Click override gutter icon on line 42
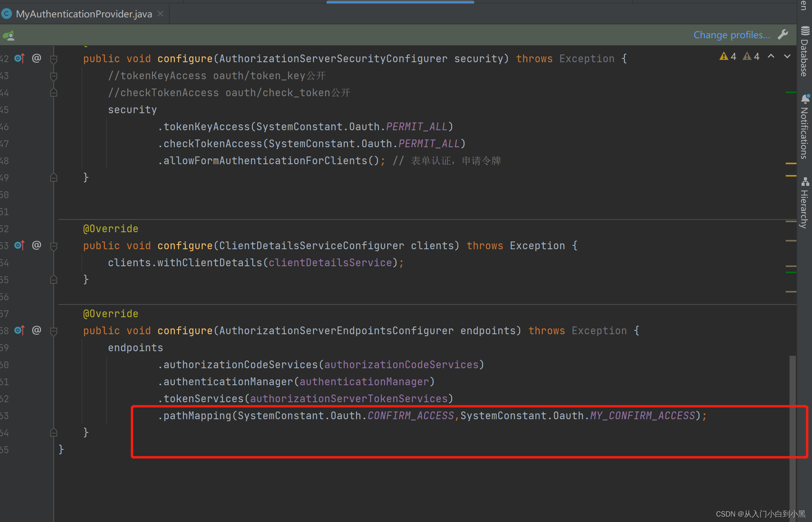The image size is (812, 522). coord(19,58)
